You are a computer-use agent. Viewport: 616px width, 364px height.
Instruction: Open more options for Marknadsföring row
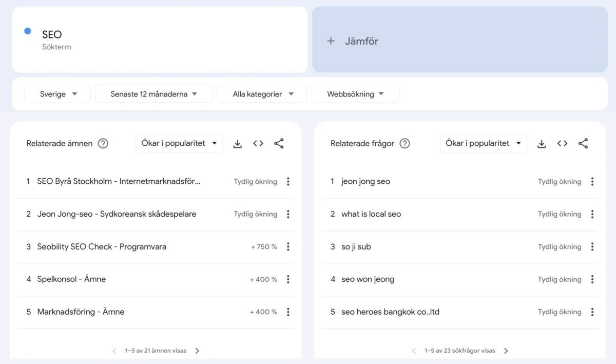pos(288,312)
